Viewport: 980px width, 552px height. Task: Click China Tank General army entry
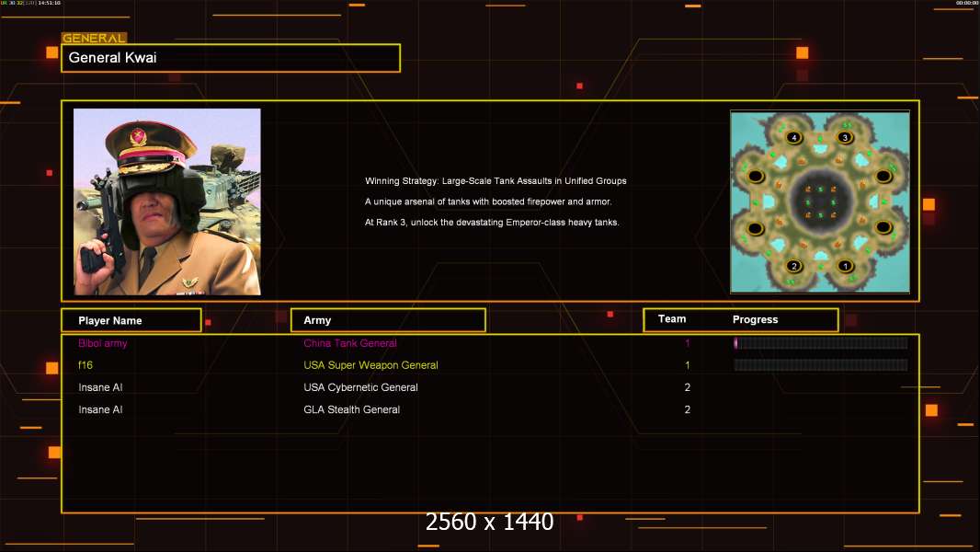pyautogui.click(x=350, y=343)
